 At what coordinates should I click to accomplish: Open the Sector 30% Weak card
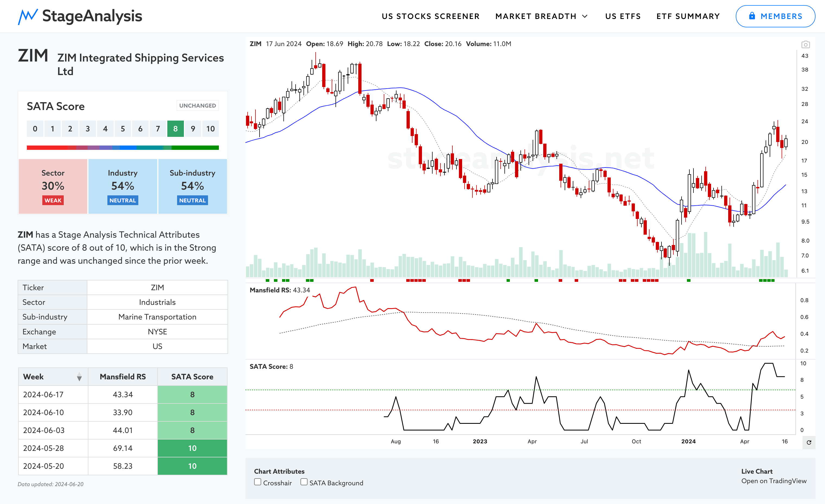tap(53, 186)
